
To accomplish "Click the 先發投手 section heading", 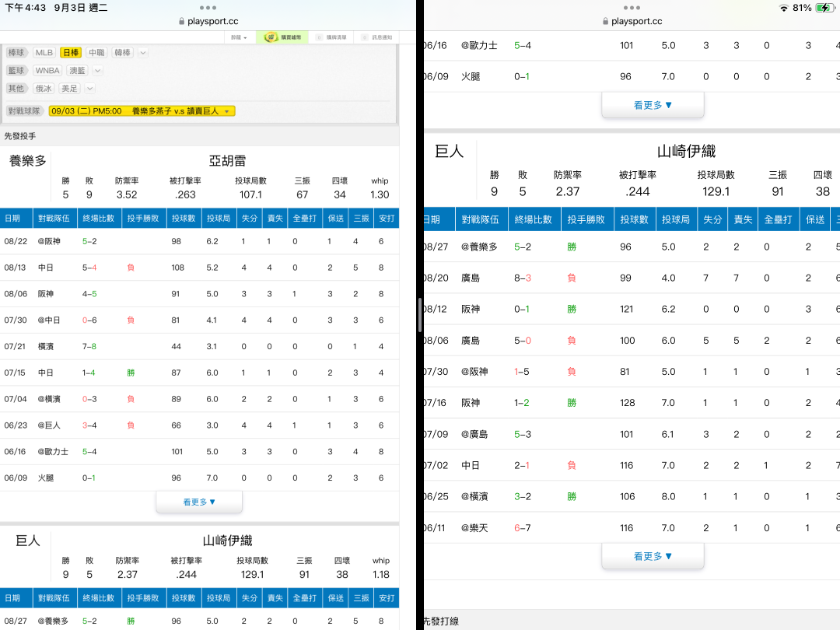I will click(x=20, y=136).
